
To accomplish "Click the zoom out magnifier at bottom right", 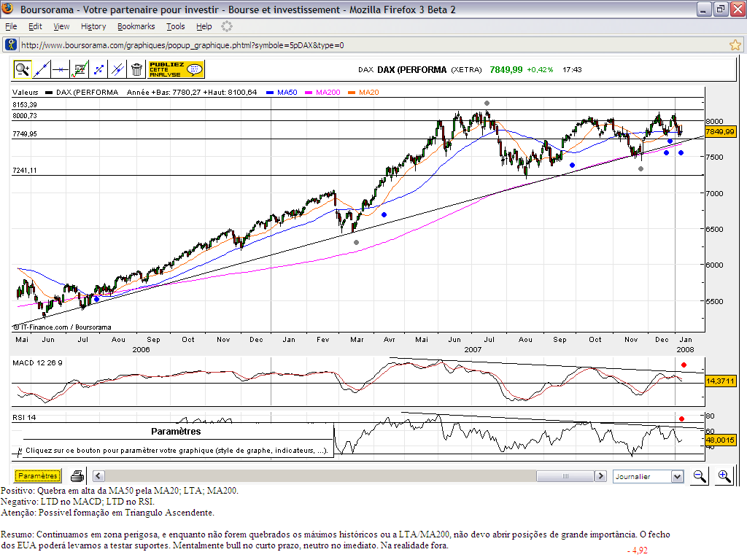I will pos(700,475).
